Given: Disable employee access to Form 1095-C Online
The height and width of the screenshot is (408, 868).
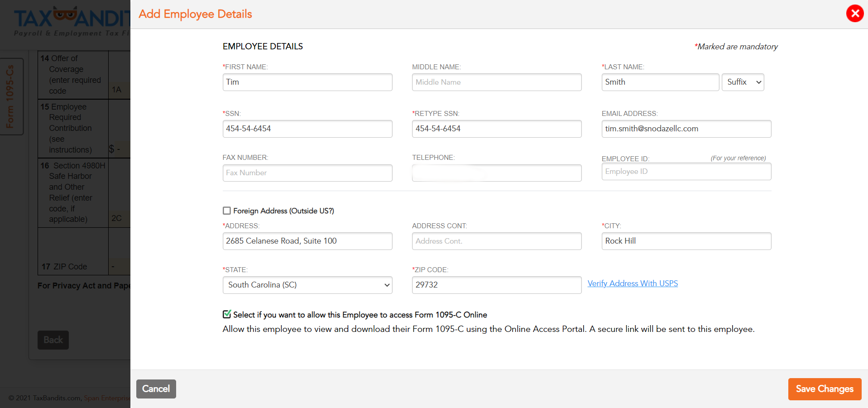Looking at the screenshot, I should click(226, 313).
